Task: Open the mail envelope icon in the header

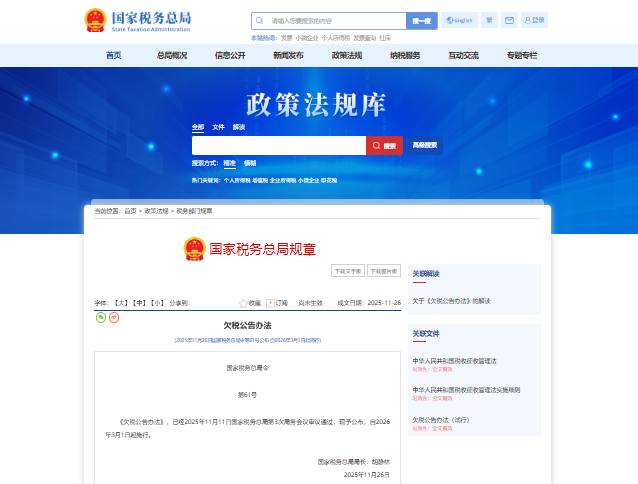Action: pyautogui.click(x=509, y=20)
